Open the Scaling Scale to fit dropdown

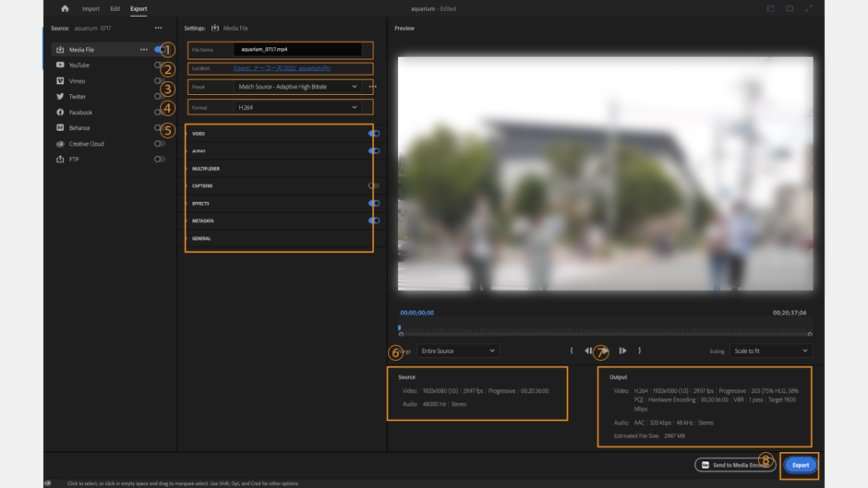pyautogui.click(x=770, y=351)
